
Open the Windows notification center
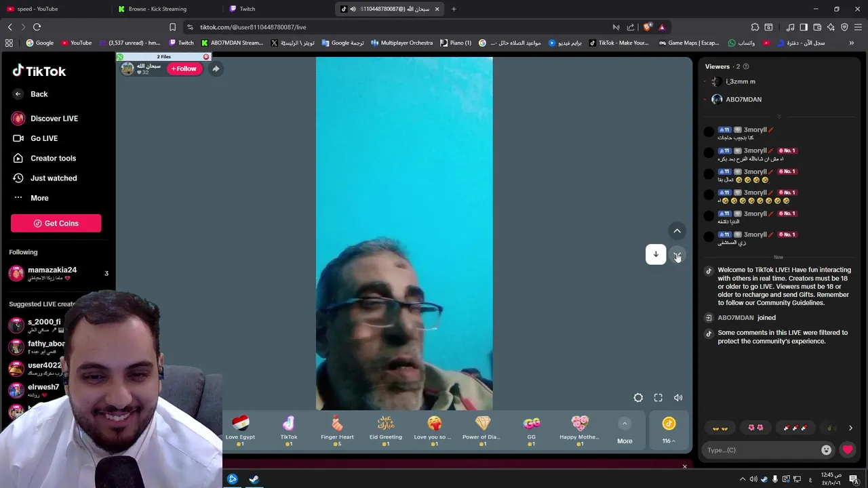(854, 479)
